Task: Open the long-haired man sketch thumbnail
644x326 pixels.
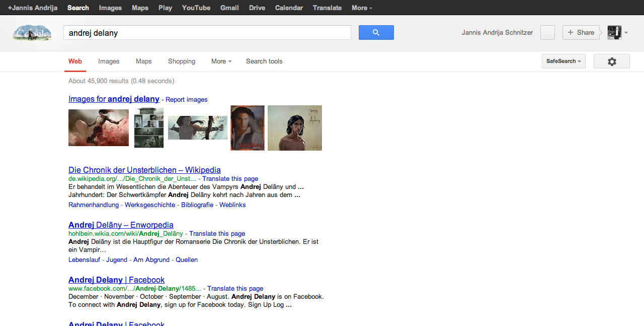Action: (295, 128)
